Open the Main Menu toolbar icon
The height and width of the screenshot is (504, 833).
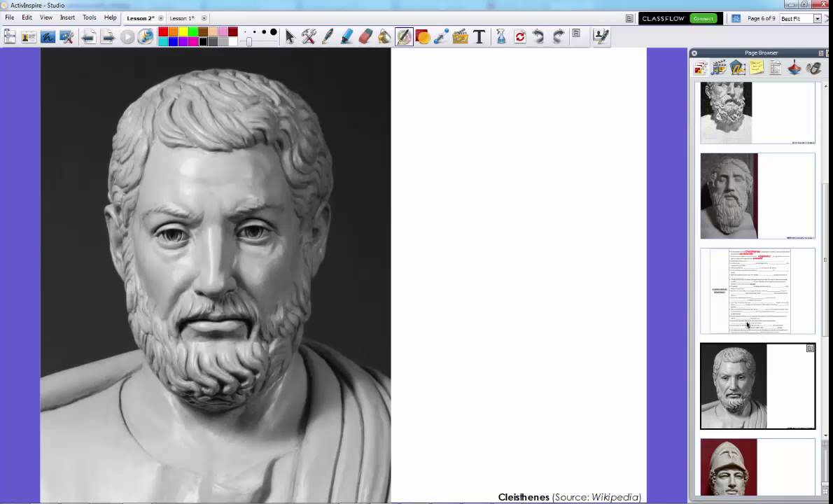pos(9,36)
